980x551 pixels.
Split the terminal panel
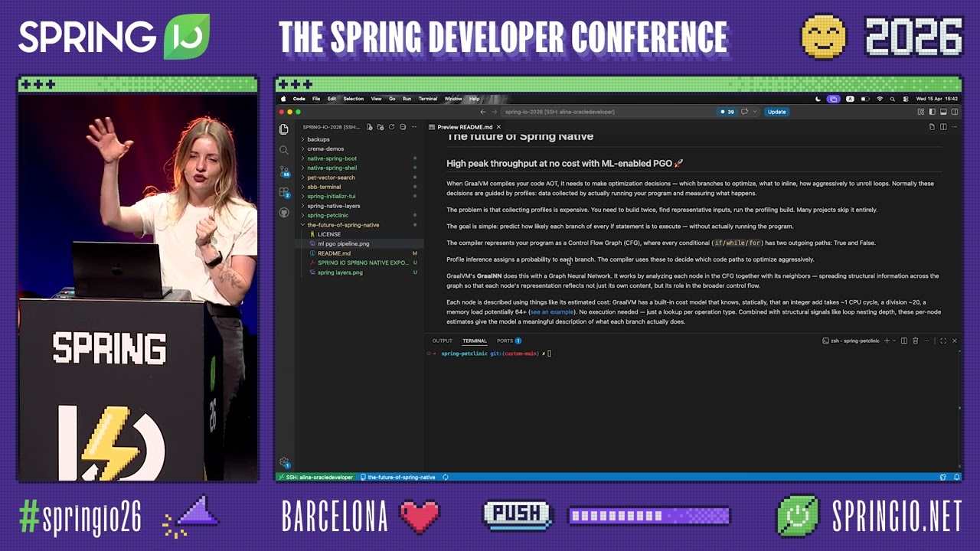904,341
